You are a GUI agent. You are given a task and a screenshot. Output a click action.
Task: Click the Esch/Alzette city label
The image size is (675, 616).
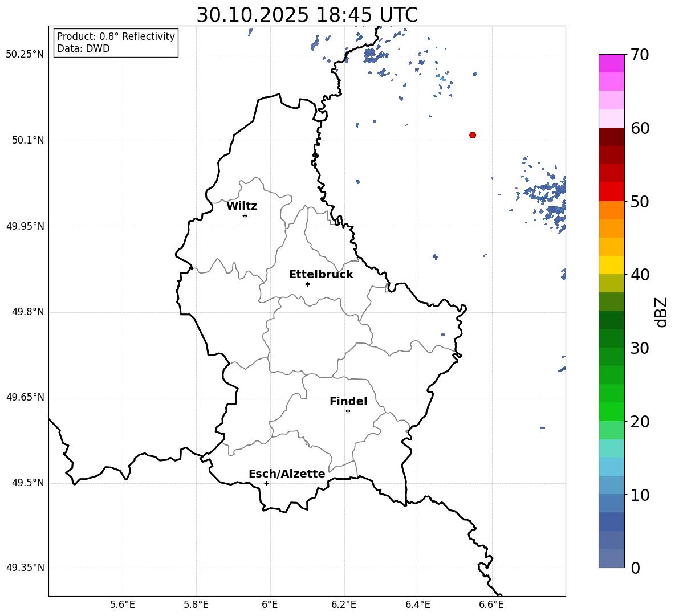287,474
